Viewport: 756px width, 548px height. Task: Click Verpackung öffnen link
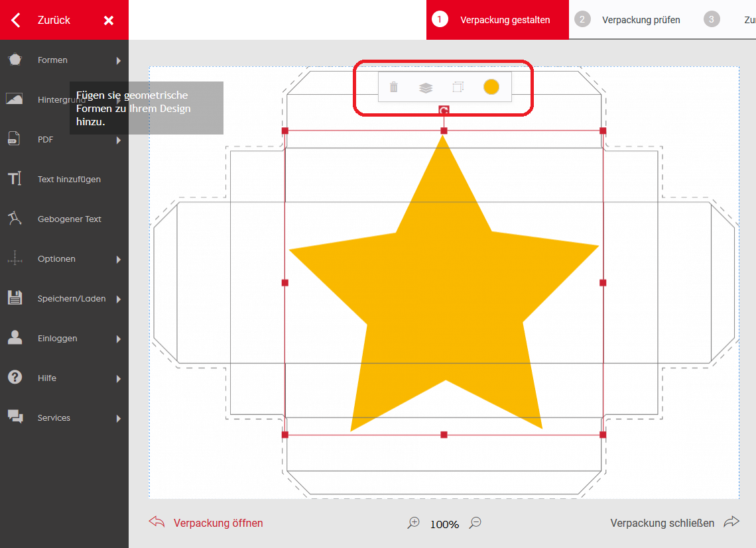[x=218, y=523]
